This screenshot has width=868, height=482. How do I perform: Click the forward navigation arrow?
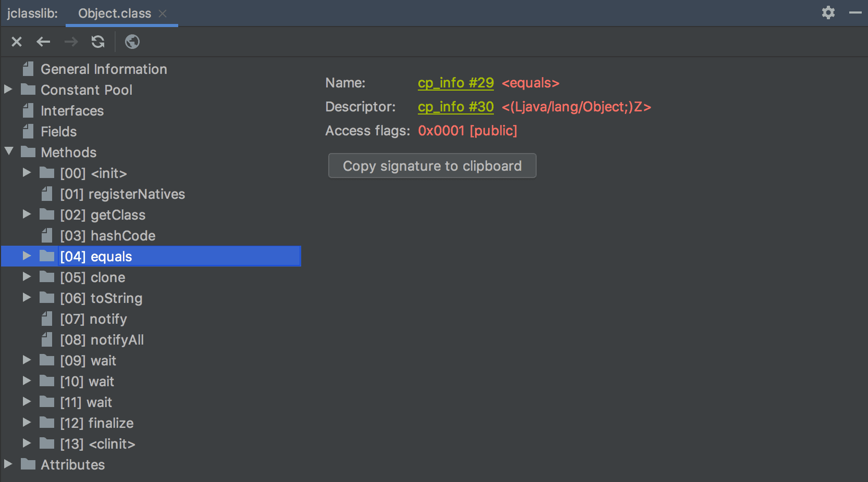pos(71,42)
